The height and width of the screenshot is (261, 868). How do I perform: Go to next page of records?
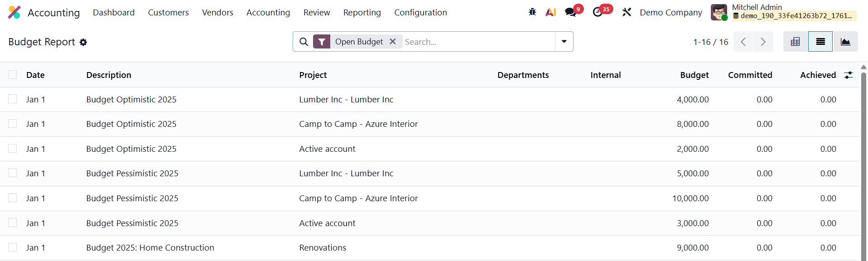(763, 42)
